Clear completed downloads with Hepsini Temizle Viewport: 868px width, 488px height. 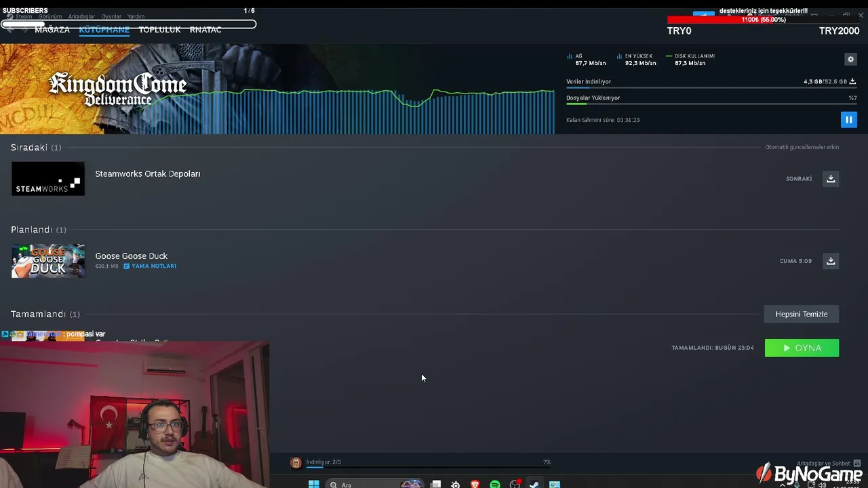(802, 314)
